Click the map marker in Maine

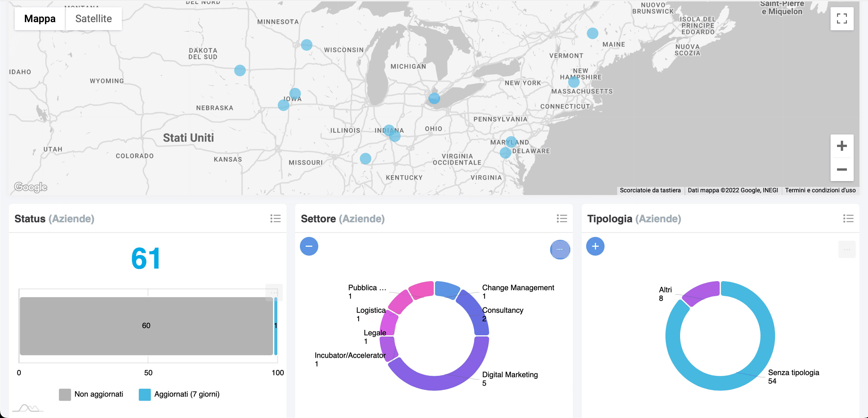(x=592, y=33)
